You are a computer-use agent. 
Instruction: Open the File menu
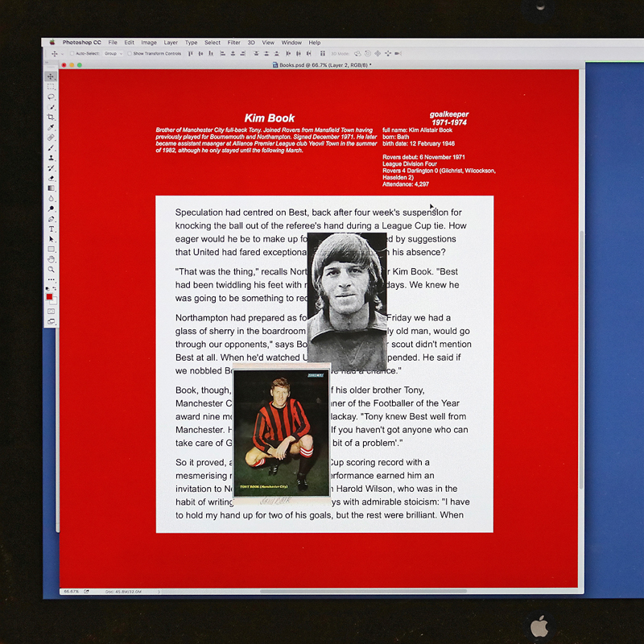click(x=113, y=43)
